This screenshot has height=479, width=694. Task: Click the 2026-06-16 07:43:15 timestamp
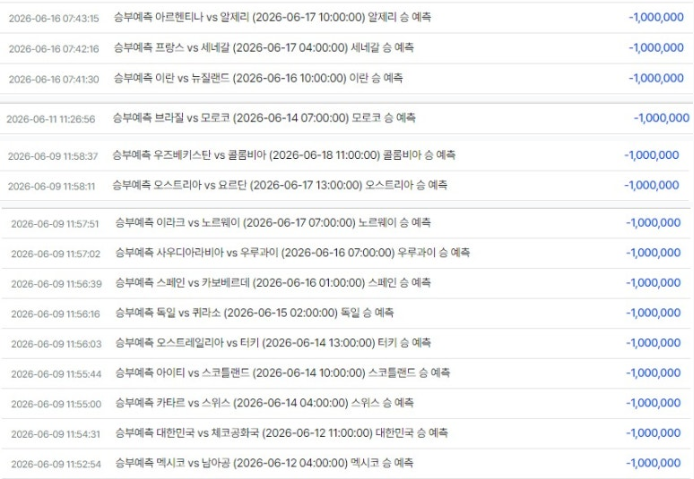(x=54, y=19)
